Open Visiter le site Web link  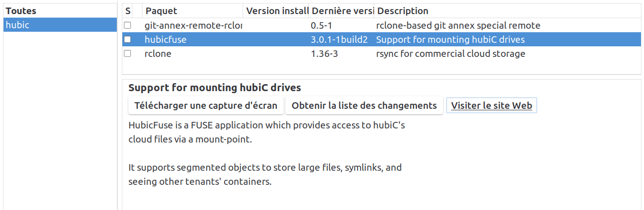pos(491,106)
